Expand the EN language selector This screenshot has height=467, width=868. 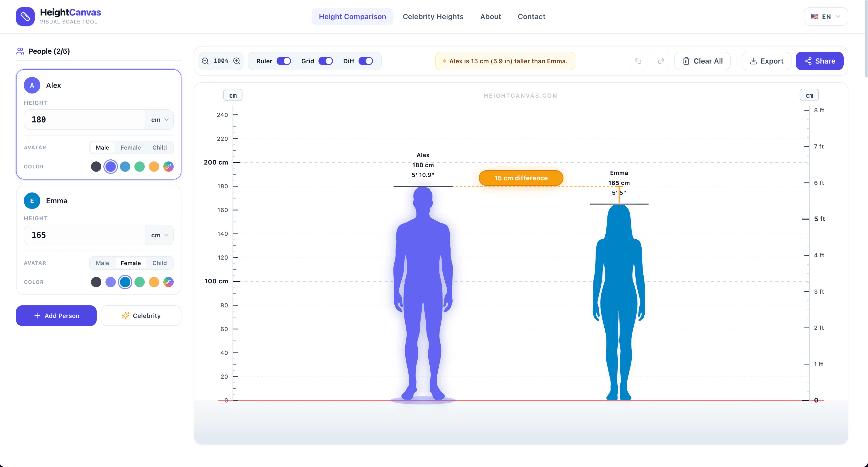[826, 17]
